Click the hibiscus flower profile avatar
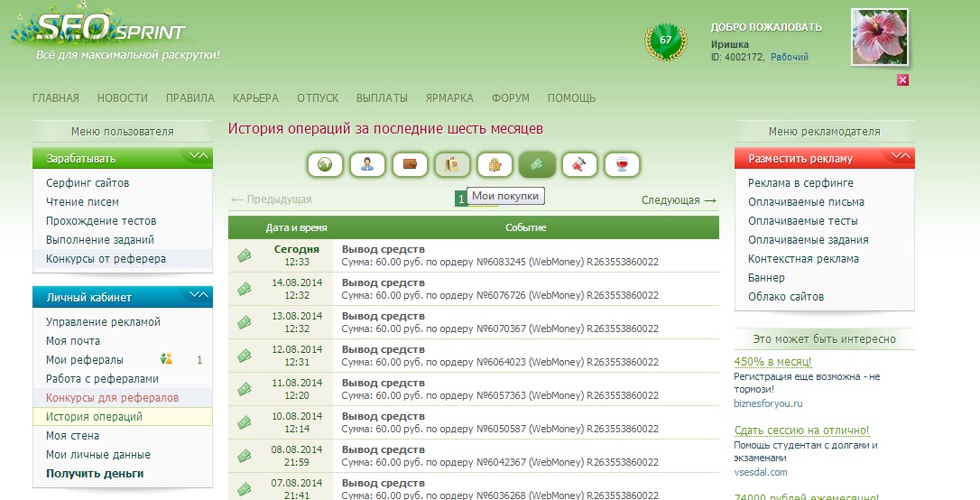This screenshot has width=980, height=500. click(879, 38)
